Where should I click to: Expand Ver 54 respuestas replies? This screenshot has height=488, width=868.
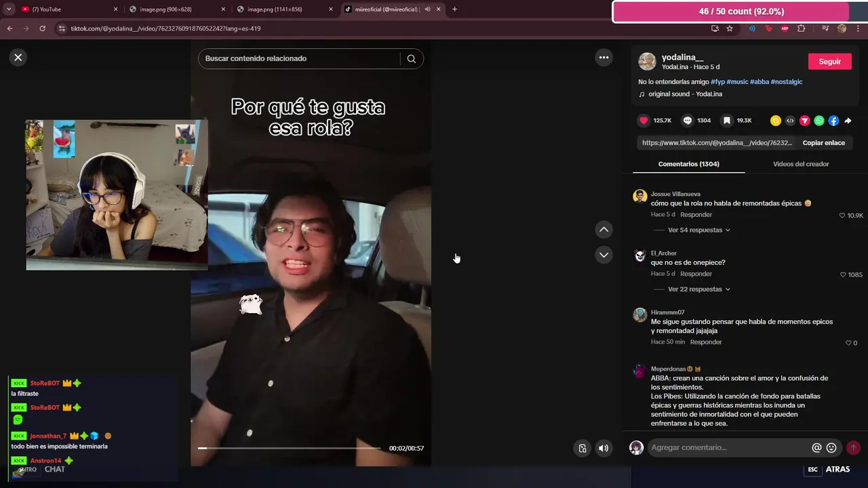[x=698, y=230]
